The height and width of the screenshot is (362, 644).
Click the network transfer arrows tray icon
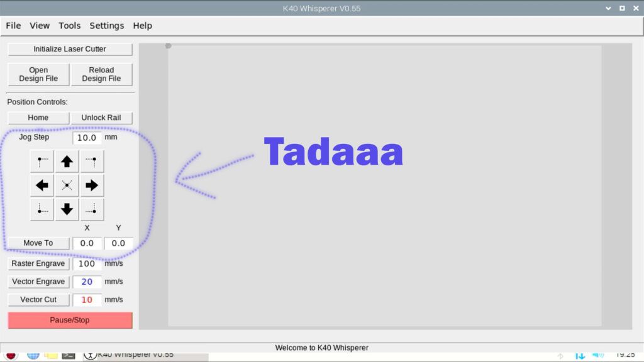tap(580, 356)
